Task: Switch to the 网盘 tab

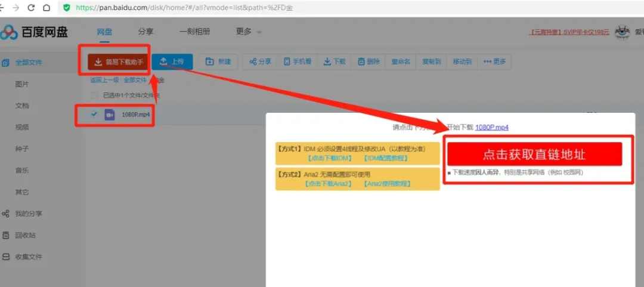Action: tap(104, 32)
